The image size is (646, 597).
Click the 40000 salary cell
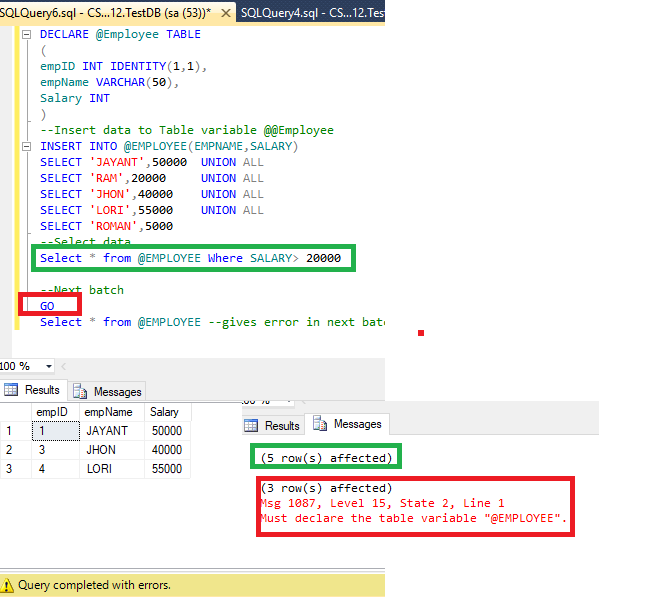[168, 450]
